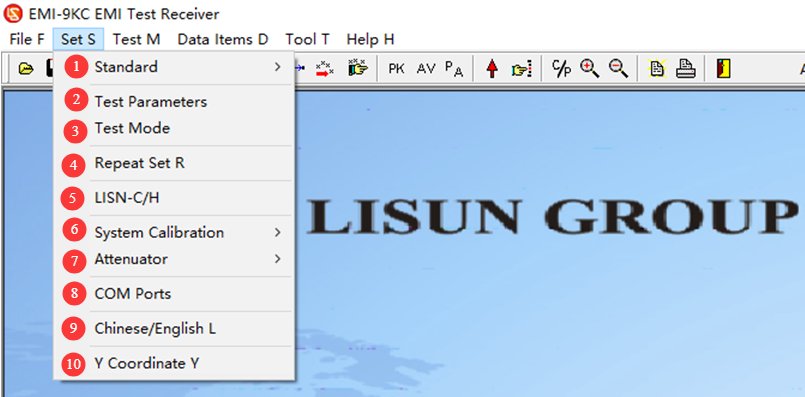Select the AV average detector button
Screen dimensions: 805x397
[x=426, y=68]
